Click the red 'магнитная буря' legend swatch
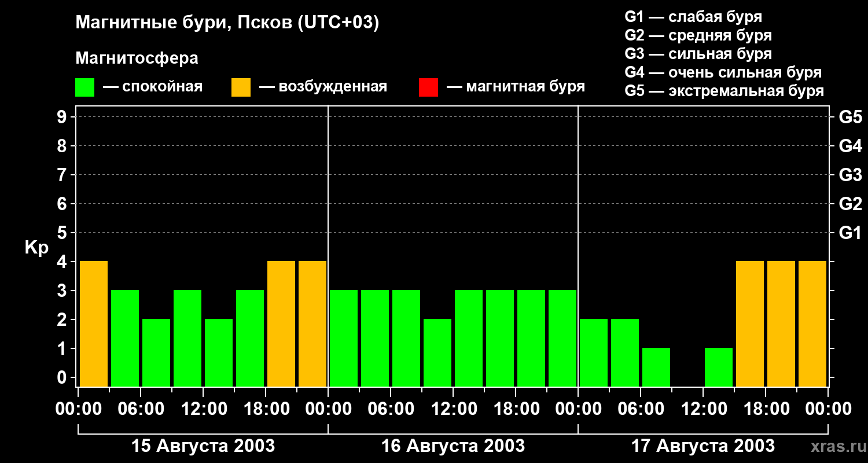This screenshot has width=868, height=463. pos(428,87)
